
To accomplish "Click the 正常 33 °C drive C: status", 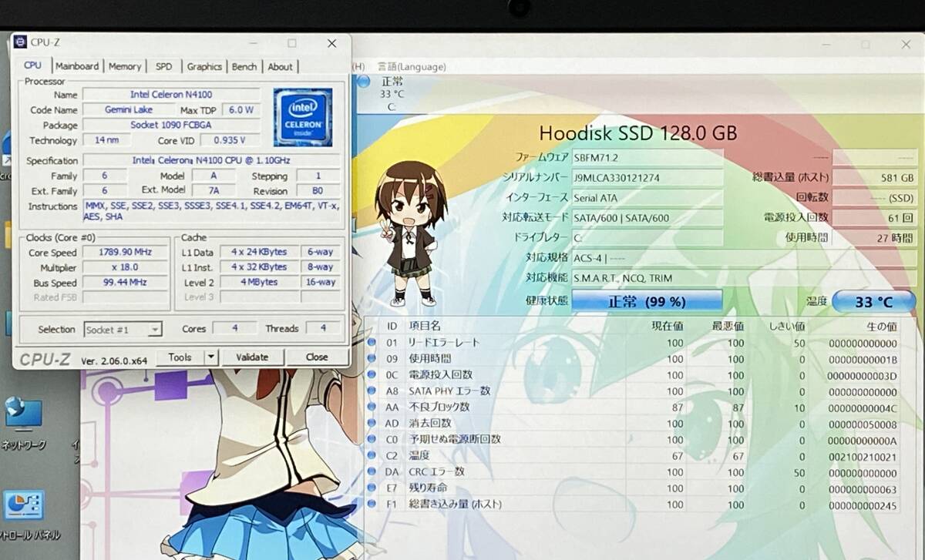I will point(392,93).
